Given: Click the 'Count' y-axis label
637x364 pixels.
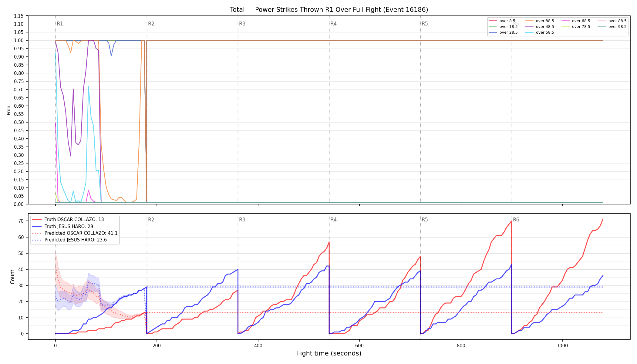Looking at the screenshot, I should pyautogui.click(x=12, y=277).
